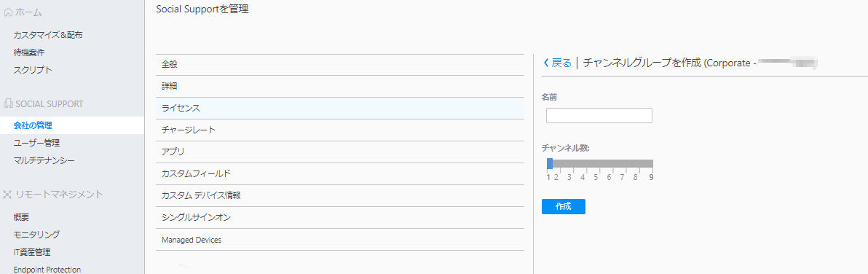Viewport: 868px width, 274px height.
Task: Open カスタマイズ＆配布 in the sidebar
Action: pos(48,35)
